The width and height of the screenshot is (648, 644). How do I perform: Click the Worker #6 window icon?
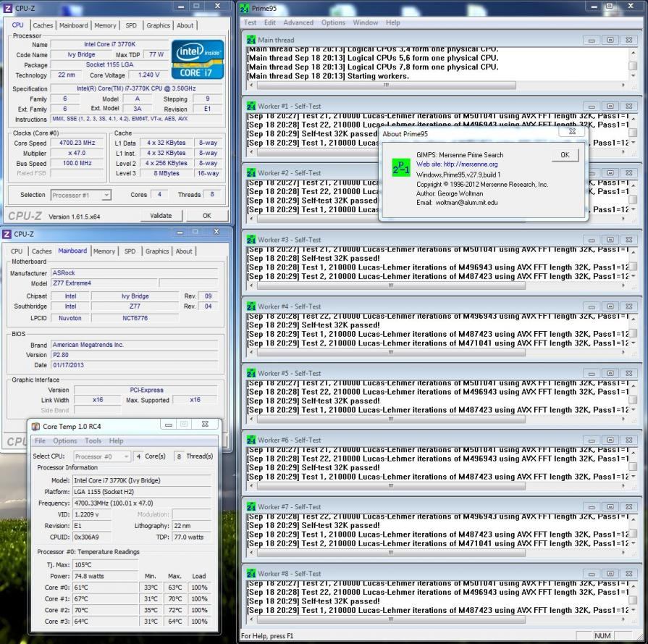[x=251, y=440]
